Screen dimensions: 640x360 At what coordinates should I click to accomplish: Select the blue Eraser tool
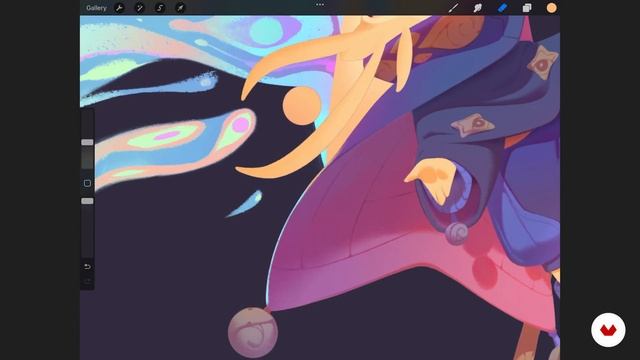pos(502,8)
